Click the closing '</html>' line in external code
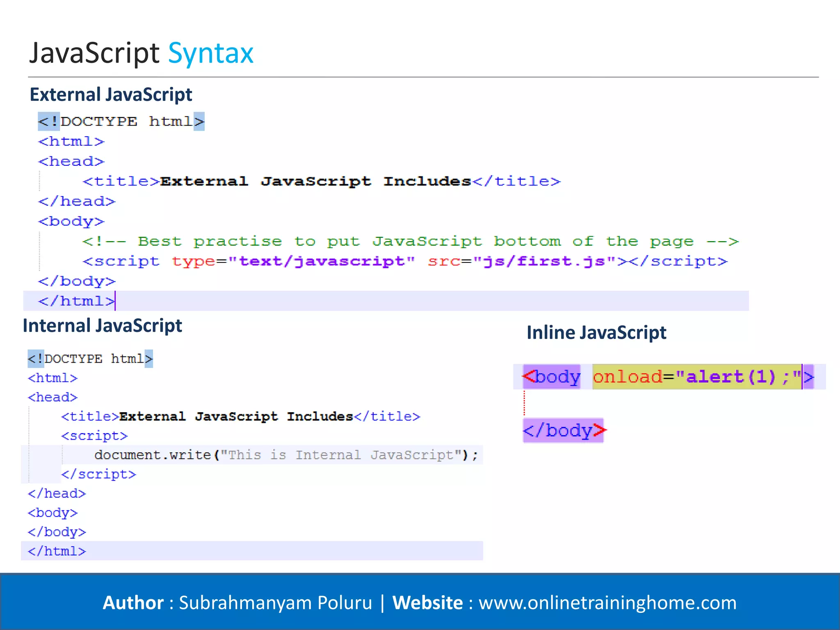840x630 pixels. (x=77, y=301)
